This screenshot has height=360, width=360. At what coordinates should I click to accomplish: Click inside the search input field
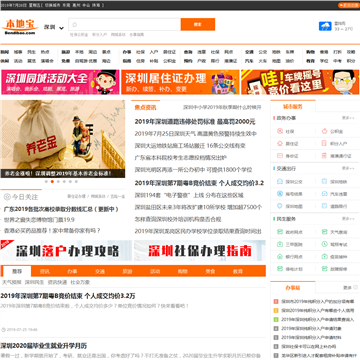(125, 24)
